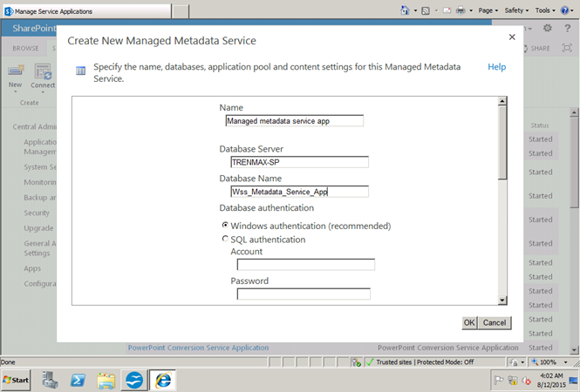580x392 pixels.
Task: Open the Print options dropdown arrow
Action: click(x=471, y=10)
